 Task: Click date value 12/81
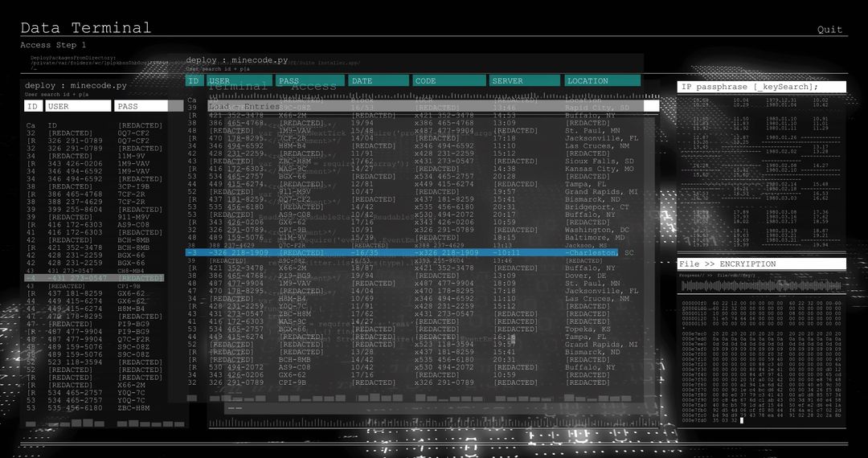pos(362,185)
